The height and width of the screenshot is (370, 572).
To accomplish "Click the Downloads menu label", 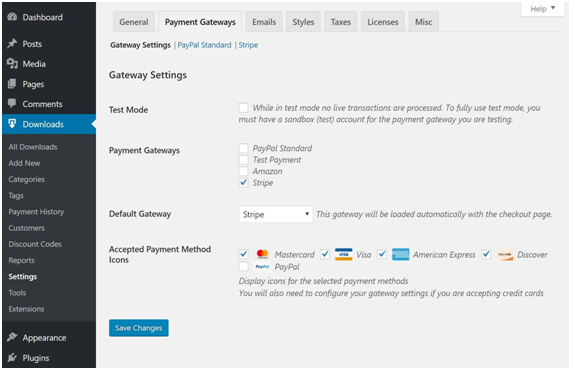I will 43,124.
